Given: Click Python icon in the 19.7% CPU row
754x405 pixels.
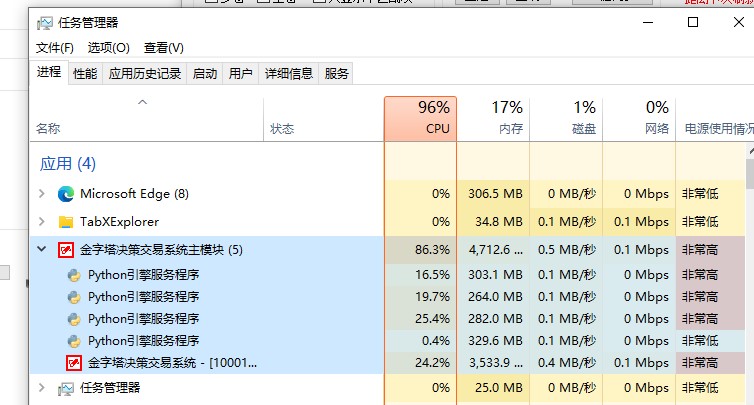Looking at the screenshot, I should coord(74,297).
